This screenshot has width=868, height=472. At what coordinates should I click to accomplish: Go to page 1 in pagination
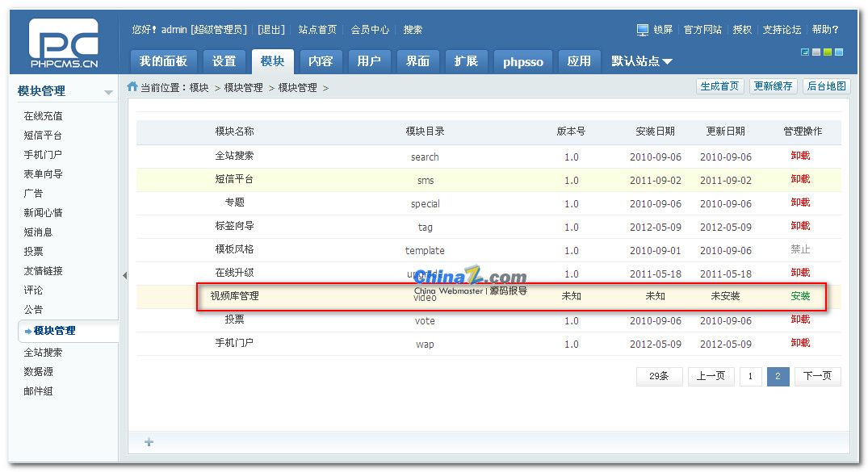(751, 376)
